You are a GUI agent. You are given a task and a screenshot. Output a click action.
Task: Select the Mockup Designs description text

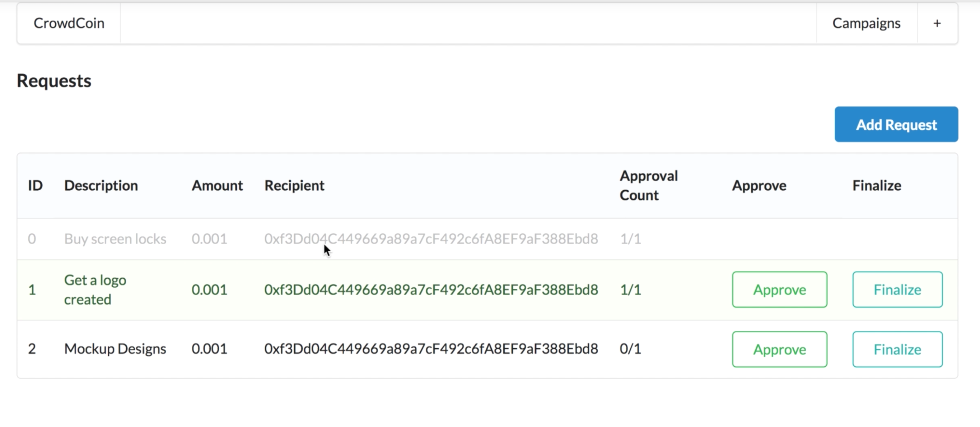(115, 349)
